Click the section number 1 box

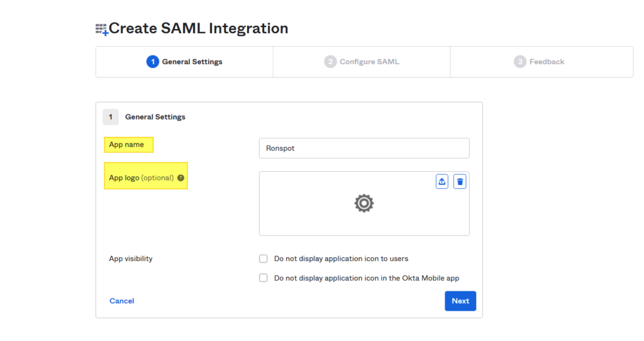coord(111,116)
